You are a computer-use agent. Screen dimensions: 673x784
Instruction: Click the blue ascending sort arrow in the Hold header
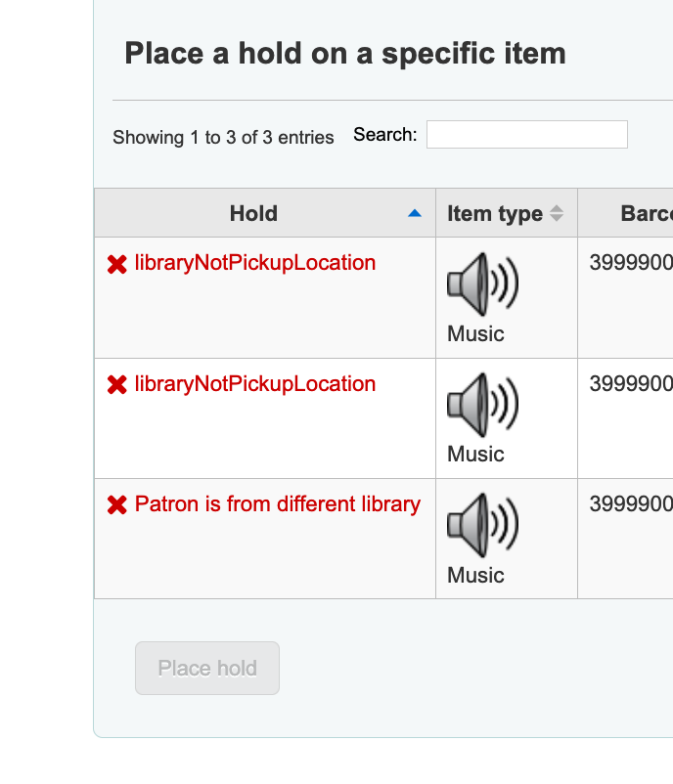coord(415,213)
